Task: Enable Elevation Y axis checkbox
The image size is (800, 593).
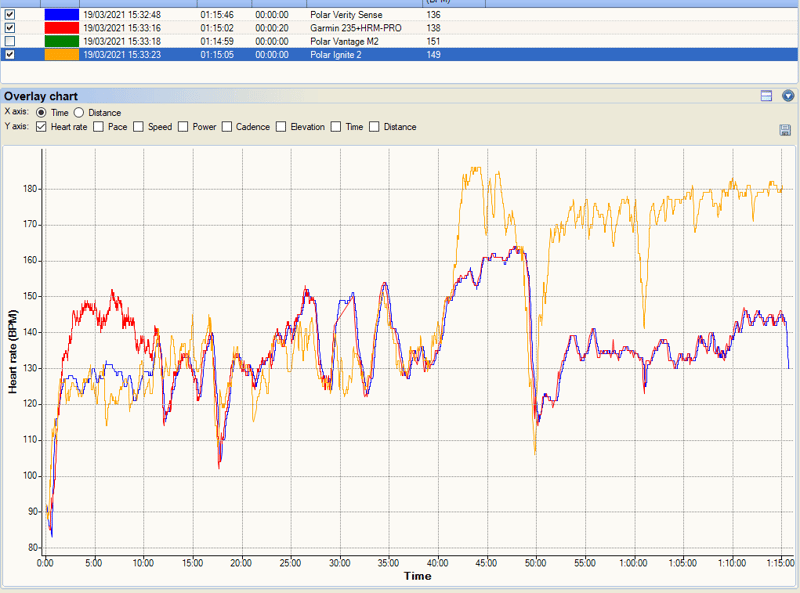Action: tap(281, 127)
